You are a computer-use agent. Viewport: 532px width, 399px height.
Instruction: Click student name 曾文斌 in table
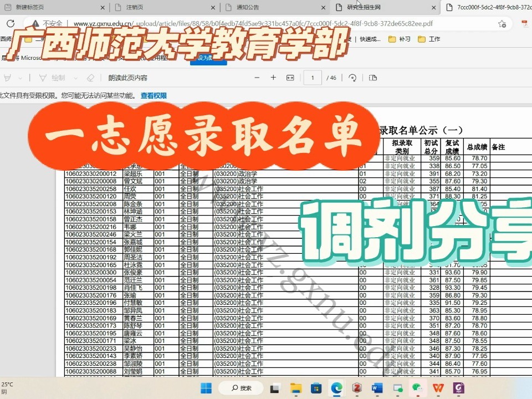(x=133, y=181)
